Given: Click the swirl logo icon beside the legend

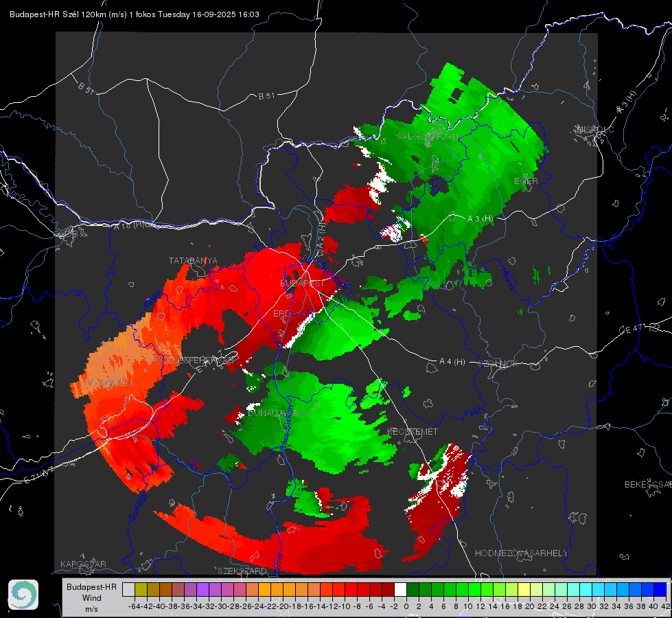Looking at the screenshot, I should [x=23, y=595].
